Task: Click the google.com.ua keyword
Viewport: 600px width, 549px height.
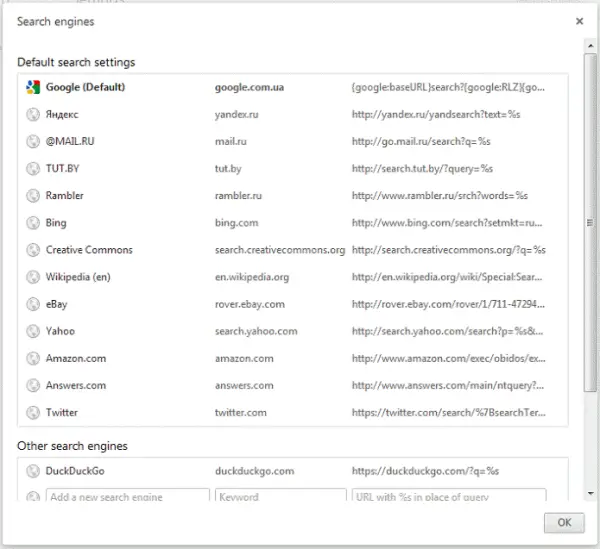Action: tap(249, 88)
